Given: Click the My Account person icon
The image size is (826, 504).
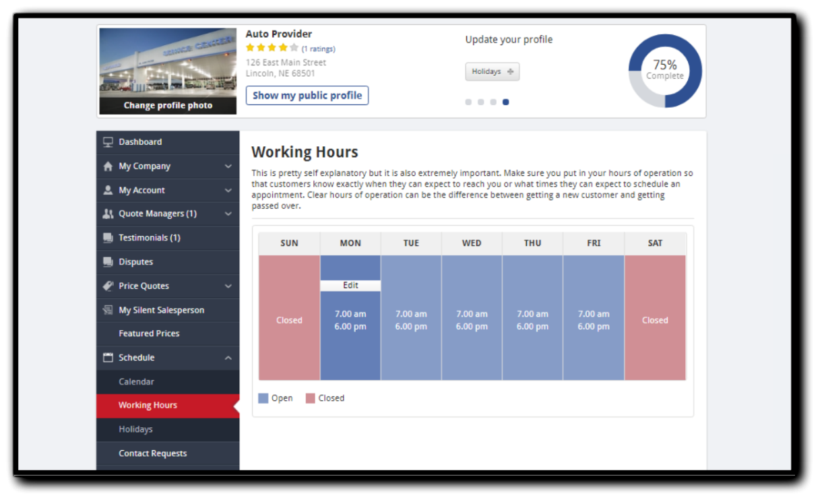Looking at the screenshot, I should point(108,191).
